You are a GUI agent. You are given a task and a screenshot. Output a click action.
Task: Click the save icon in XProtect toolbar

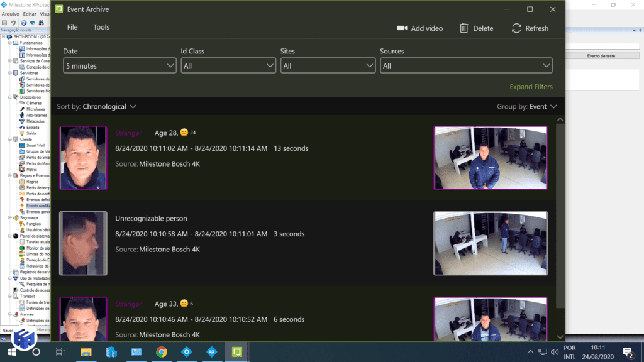4,23
